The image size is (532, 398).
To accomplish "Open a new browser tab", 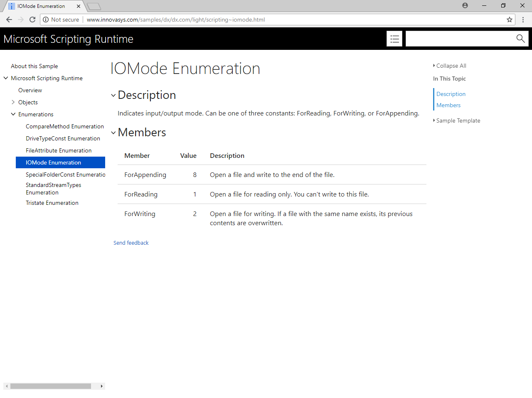I will (x=94, y=6).
